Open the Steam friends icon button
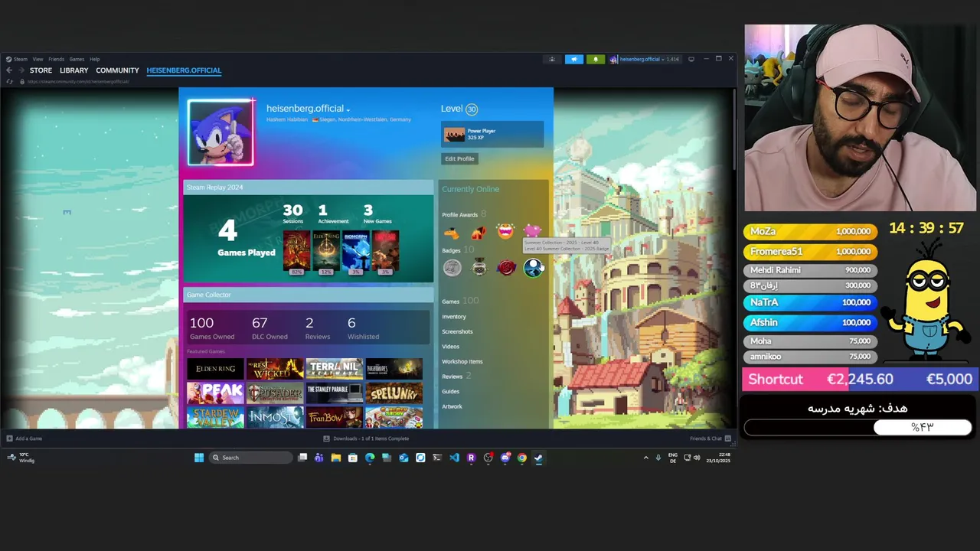Image resolution: width=980 pixels, height=551 pixels. (552, 59)
